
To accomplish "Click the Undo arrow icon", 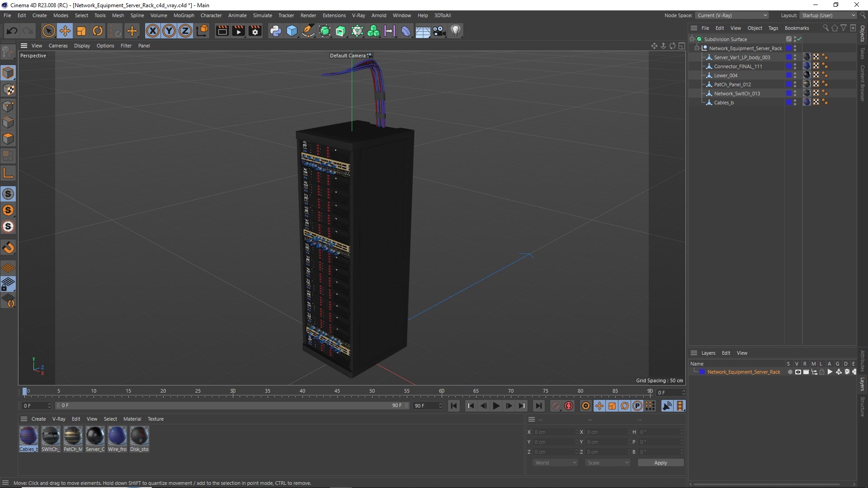I will 12,31.
